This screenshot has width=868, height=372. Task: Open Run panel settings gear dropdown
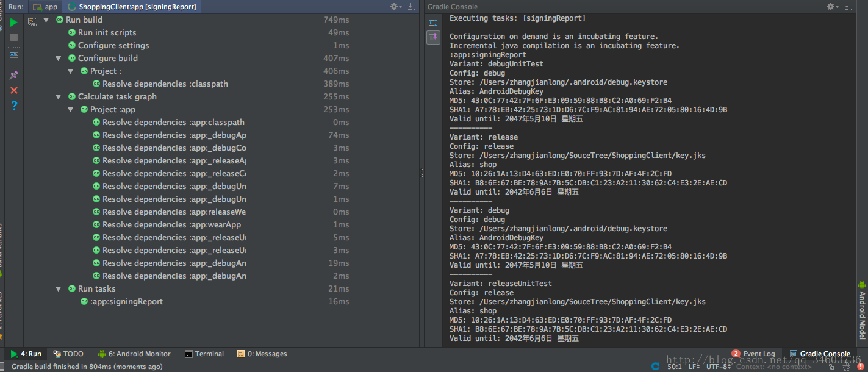tap(396, 7)
